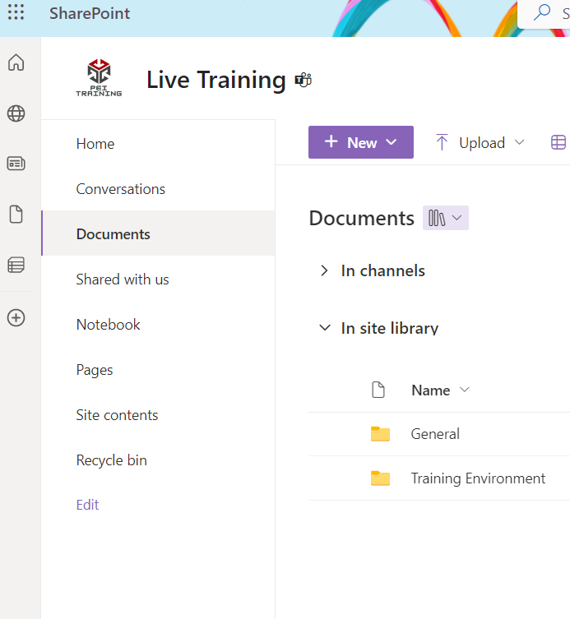Click the Teams icon beside Live Training
The height and width of the screenshot is (619, 570).
point(303,80)
